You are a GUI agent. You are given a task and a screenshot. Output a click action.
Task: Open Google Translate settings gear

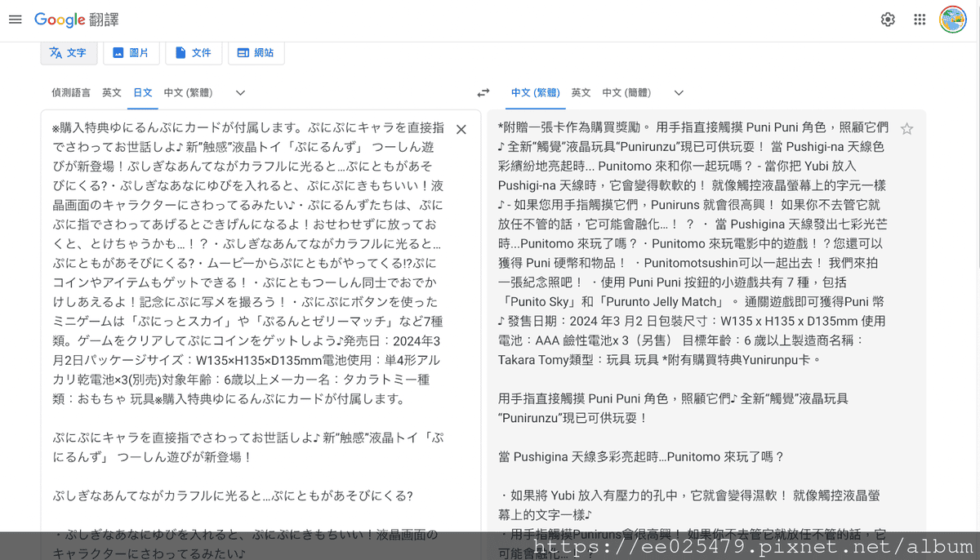(888, 20)
